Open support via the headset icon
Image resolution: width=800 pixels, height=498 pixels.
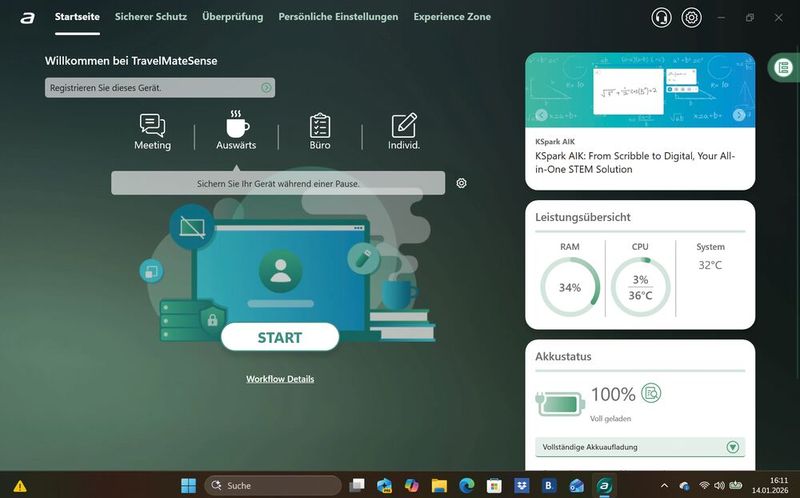(x=661, y=17)
